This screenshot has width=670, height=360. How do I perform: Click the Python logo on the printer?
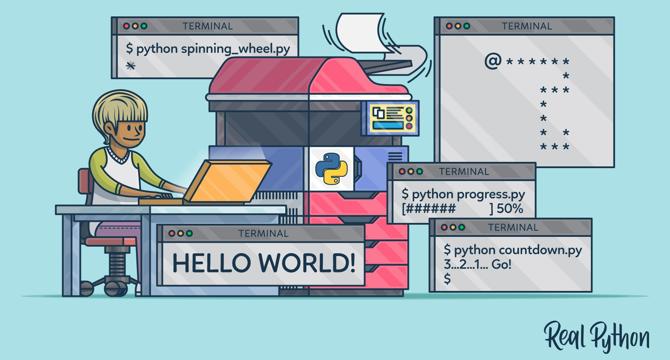pyautogui.click(x=331, y=169)
